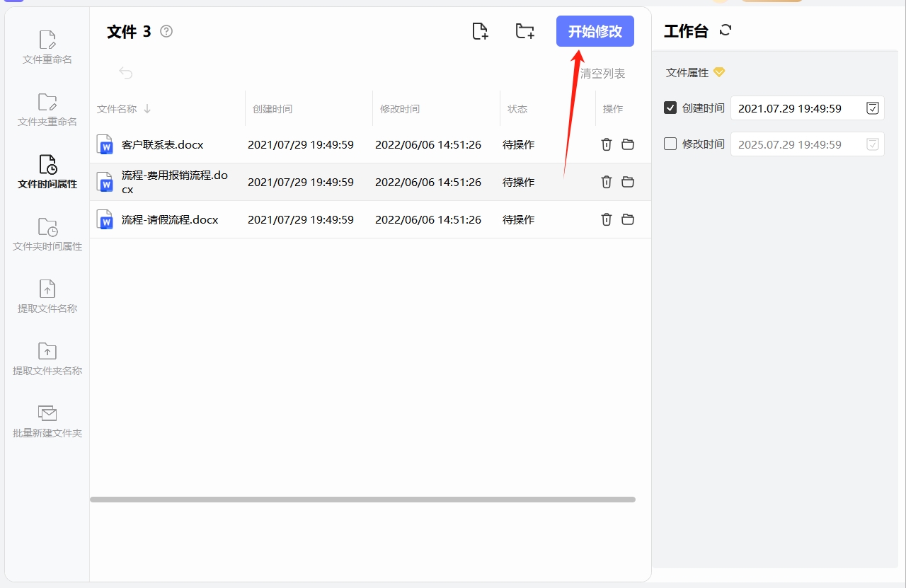Open the 批量新建文件夹 sidebar item
The image size is (906, 588).
47,422
